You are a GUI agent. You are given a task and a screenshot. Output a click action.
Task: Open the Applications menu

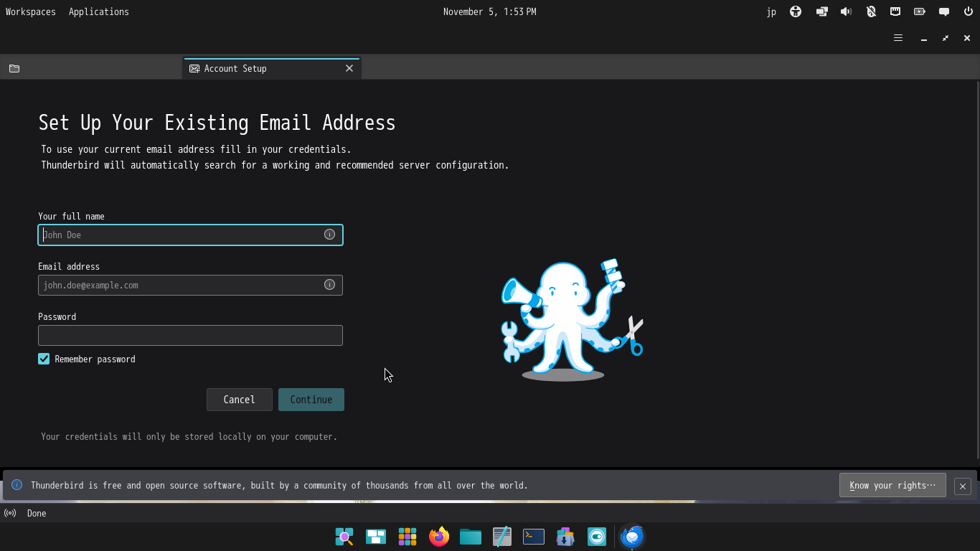click(99, 11)
